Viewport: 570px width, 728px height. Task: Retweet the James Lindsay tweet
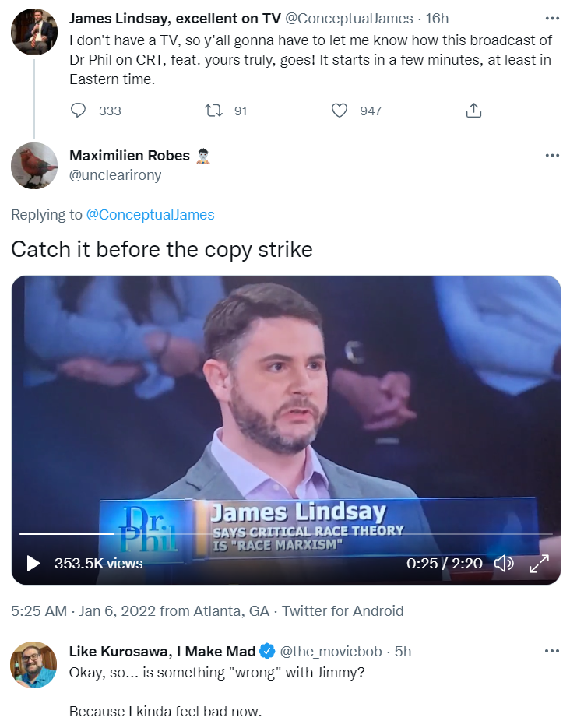pyautogui.click(x=213, y=111)
